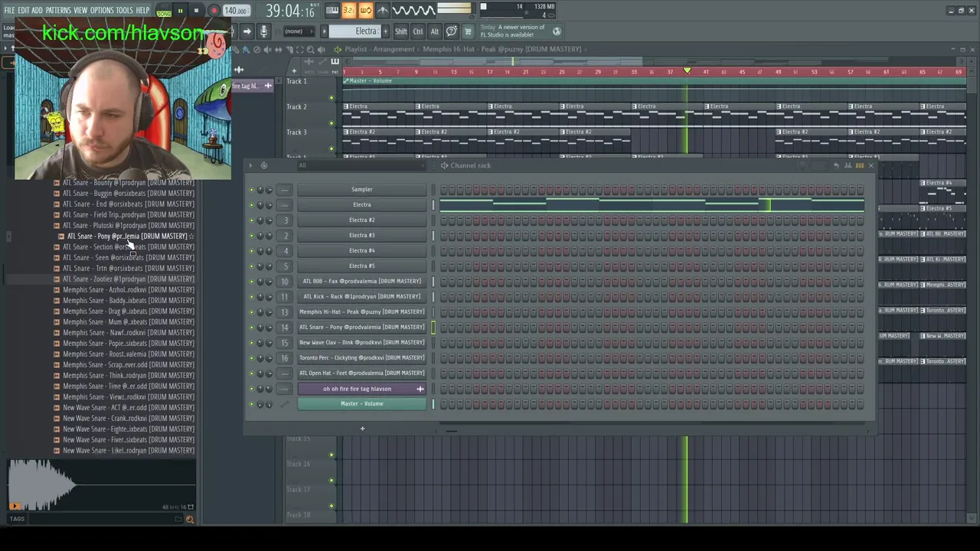
Task: Click the metronome-style icon beside the oscilloscope
Action: pyautogui.click(x=383, y=10)
